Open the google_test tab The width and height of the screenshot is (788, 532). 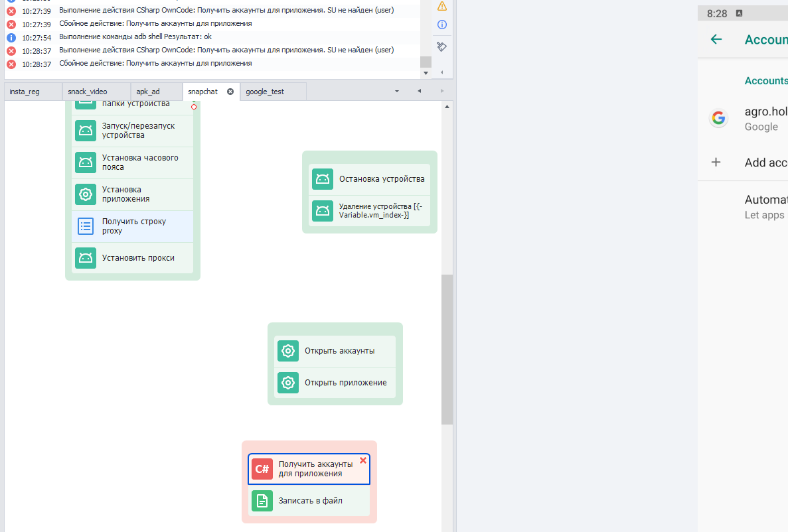pyautogui.click(x=274, y=92)
